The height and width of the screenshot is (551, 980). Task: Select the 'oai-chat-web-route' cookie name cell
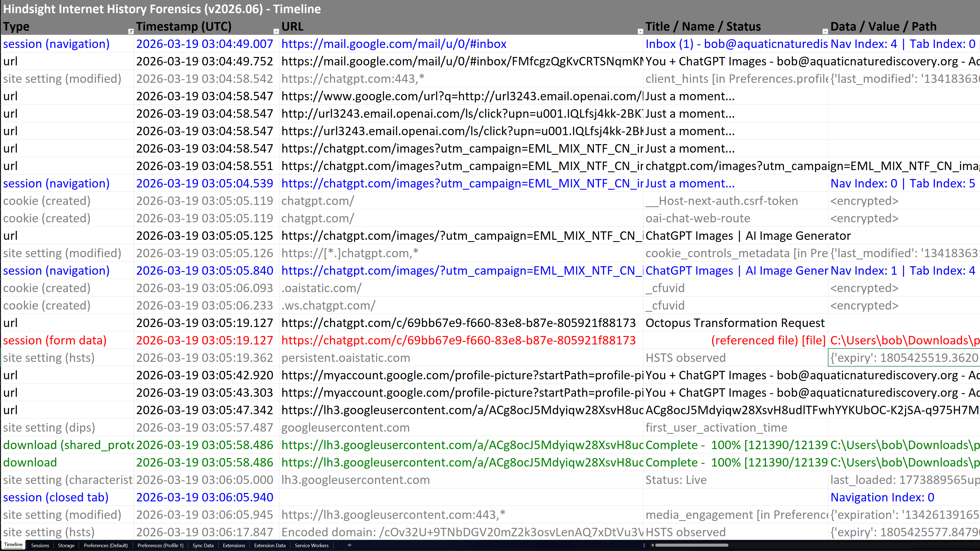(x=736, y=218)
